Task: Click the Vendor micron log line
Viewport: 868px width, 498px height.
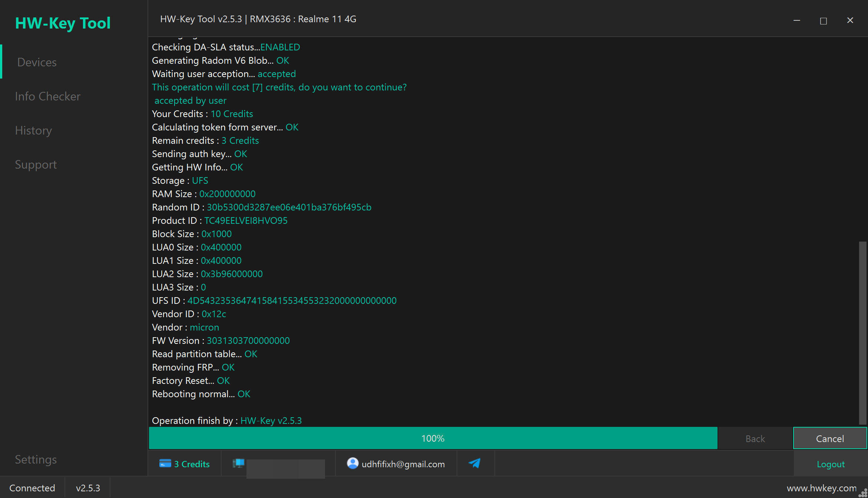Action: click(186, 327)
